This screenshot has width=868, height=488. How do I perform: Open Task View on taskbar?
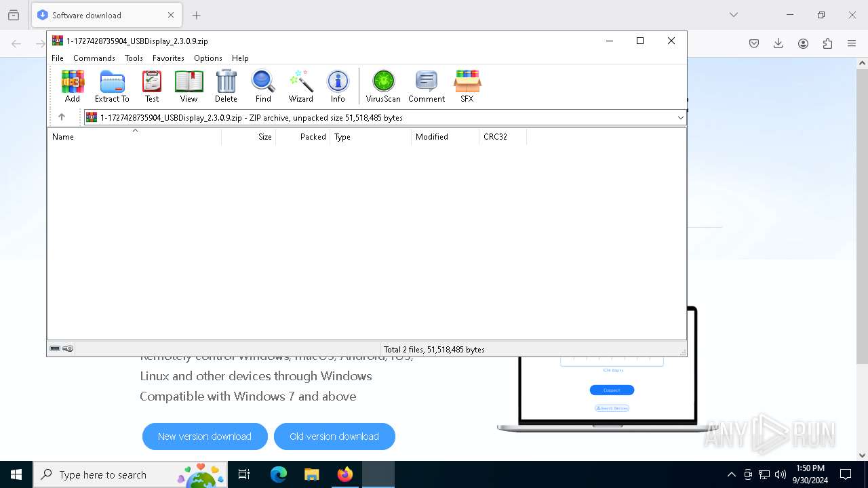pos(244,474)
